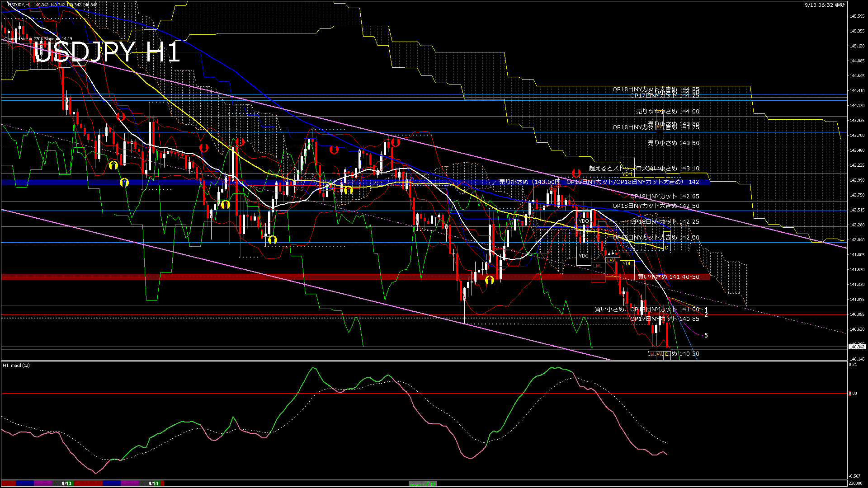Click the YDH marker near 143.10

coord(627,174)
